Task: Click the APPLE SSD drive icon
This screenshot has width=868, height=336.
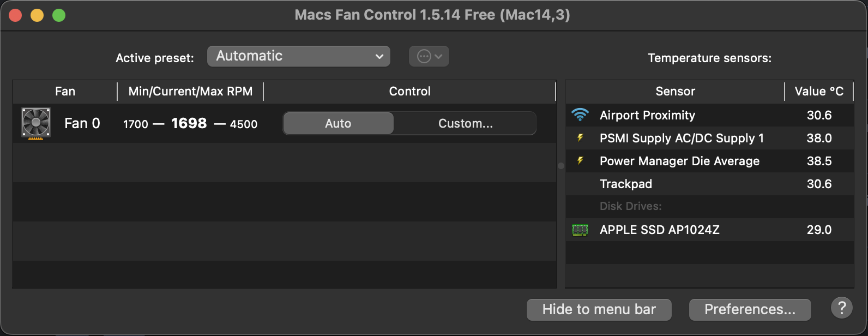Action: (580, 230)
